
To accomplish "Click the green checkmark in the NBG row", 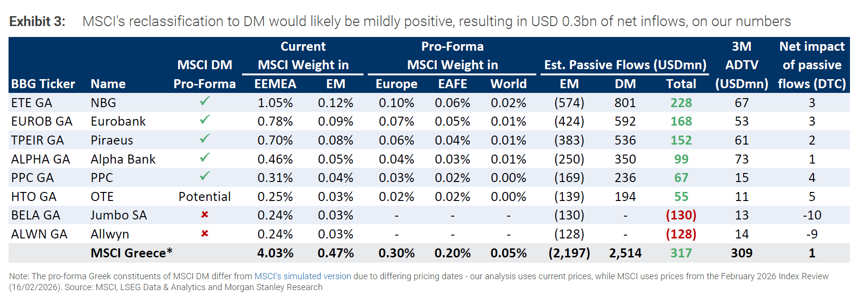I will click(x=205, y=101).
